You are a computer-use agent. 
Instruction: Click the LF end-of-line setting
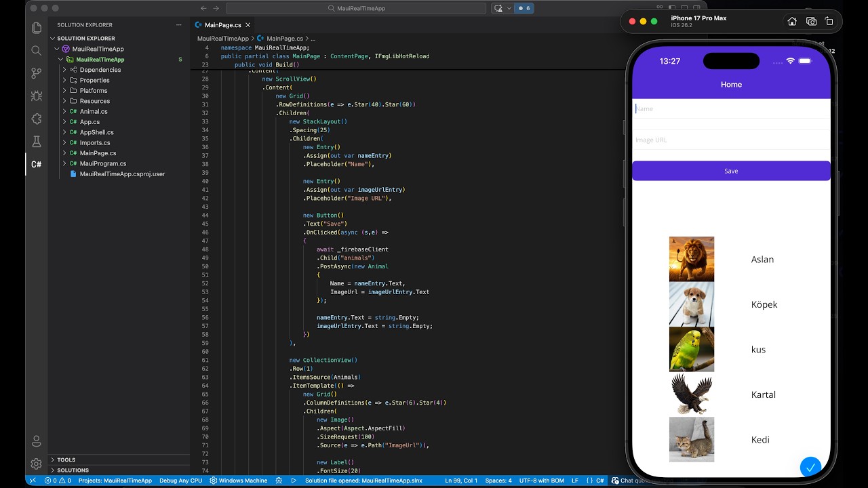(575, 481)
